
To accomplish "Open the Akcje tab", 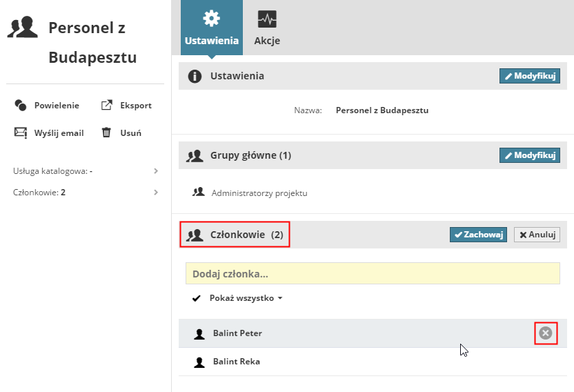I will click(x=267, y=28).
